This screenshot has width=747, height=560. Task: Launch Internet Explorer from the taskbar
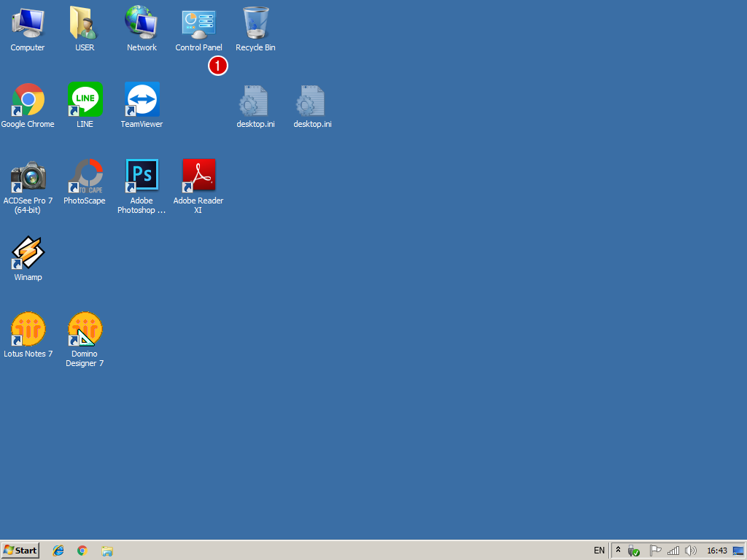[x=58, y=551]
